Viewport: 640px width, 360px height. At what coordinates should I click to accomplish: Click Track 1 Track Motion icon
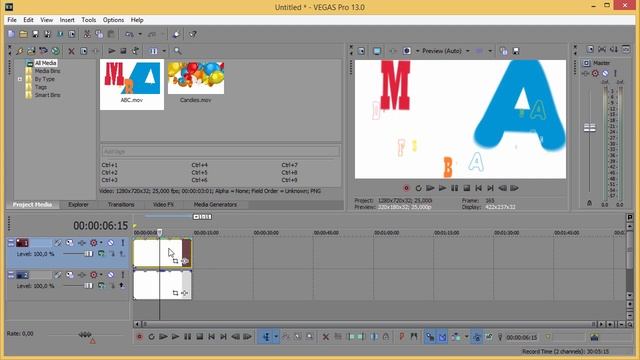tap(70, 243)
